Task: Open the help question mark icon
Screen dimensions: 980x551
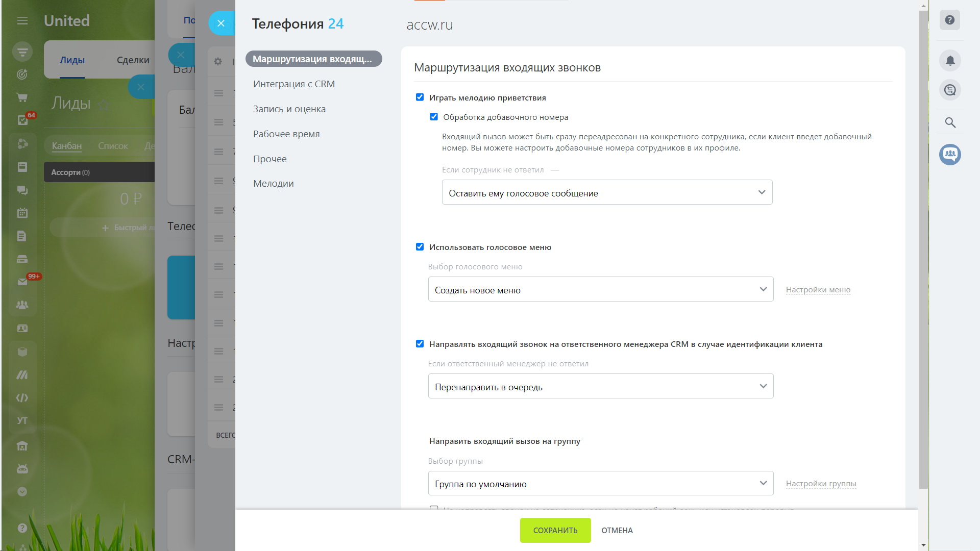Action: [950, 20]
